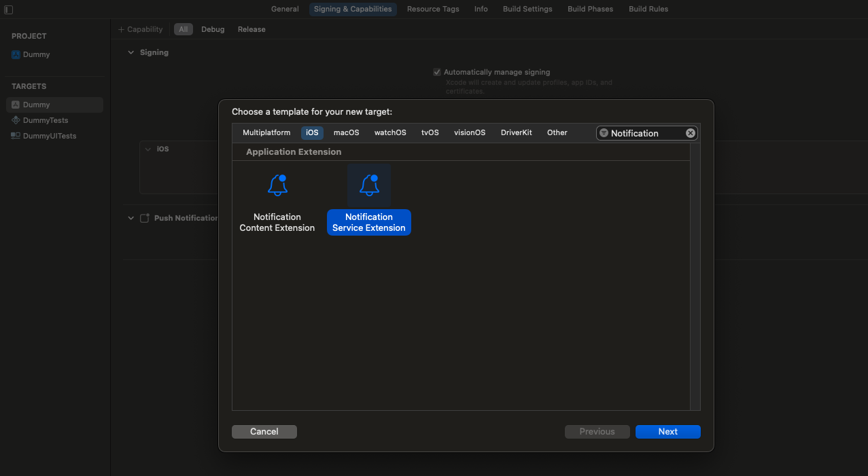Click the Next button
868x476 pixels.
tap(668, 431)
